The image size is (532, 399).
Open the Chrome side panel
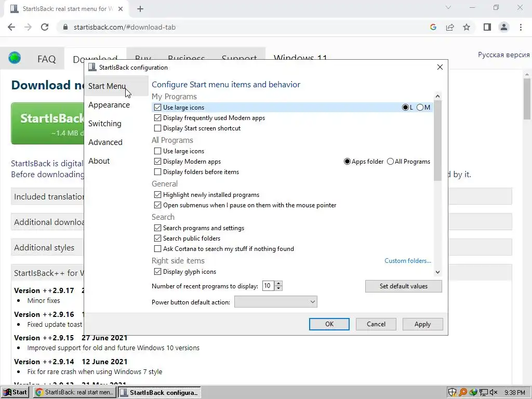(x=487, y=27)
